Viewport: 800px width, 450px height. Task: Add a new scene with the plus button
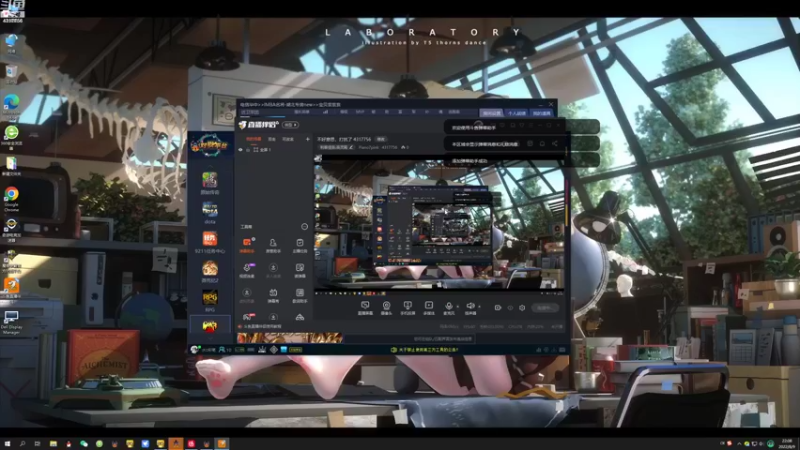[308, 139]
